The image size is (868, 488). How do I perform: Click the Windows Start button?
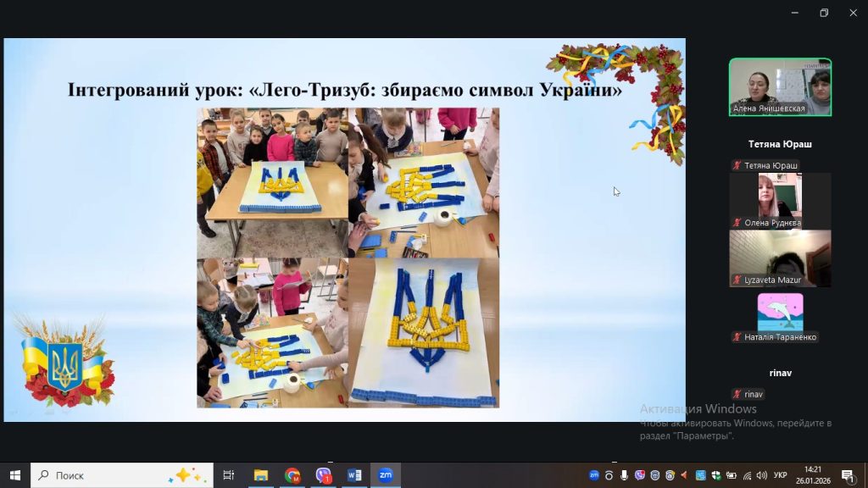14,475
